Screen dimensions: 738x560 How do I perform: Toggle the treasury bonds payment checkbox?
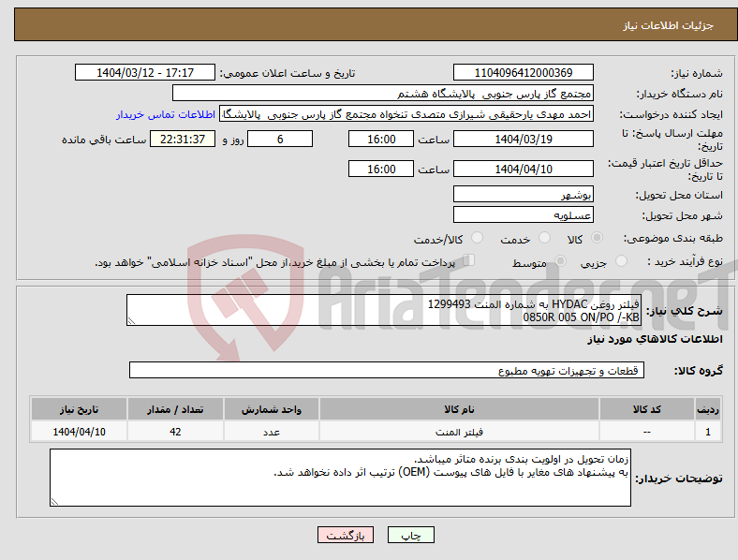[x=469, y=260]
